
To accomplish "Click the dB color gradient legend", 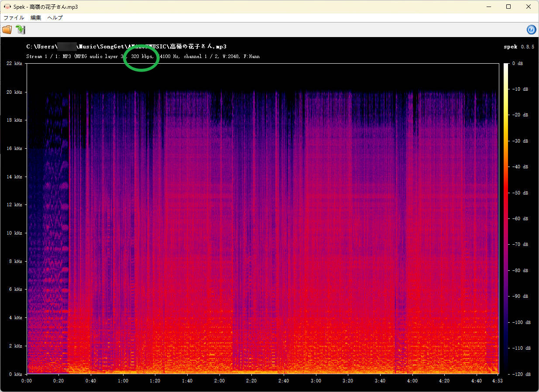I will pos(506,218).
